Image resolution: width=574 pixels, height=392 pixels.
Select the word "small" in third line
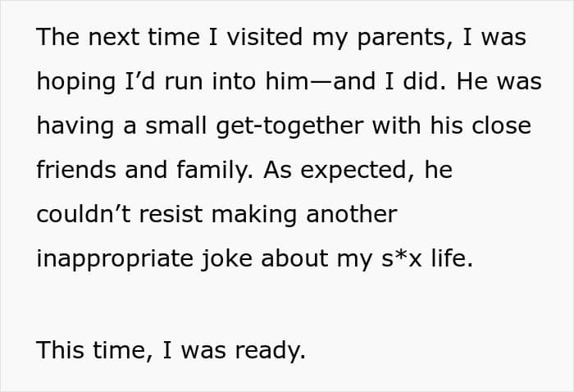pyautogui.click(x=176, y=125)
